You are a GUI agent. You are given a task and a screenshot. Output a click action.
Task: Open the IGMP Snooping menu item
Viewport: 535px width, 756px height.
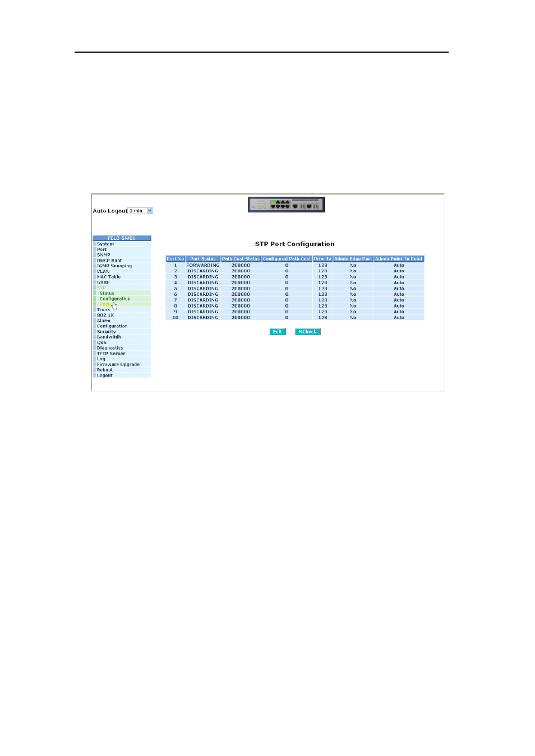point(114,266)
